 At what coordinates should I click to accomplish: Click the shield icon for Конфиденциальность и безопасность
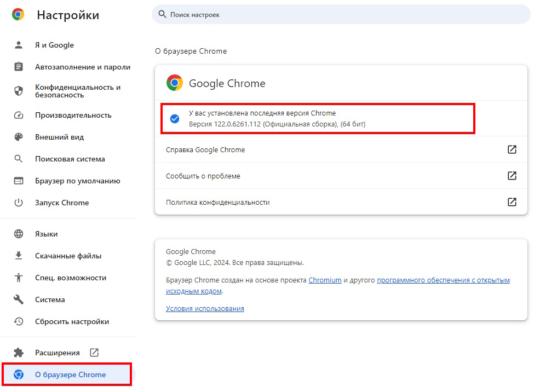tap(19, 91)
